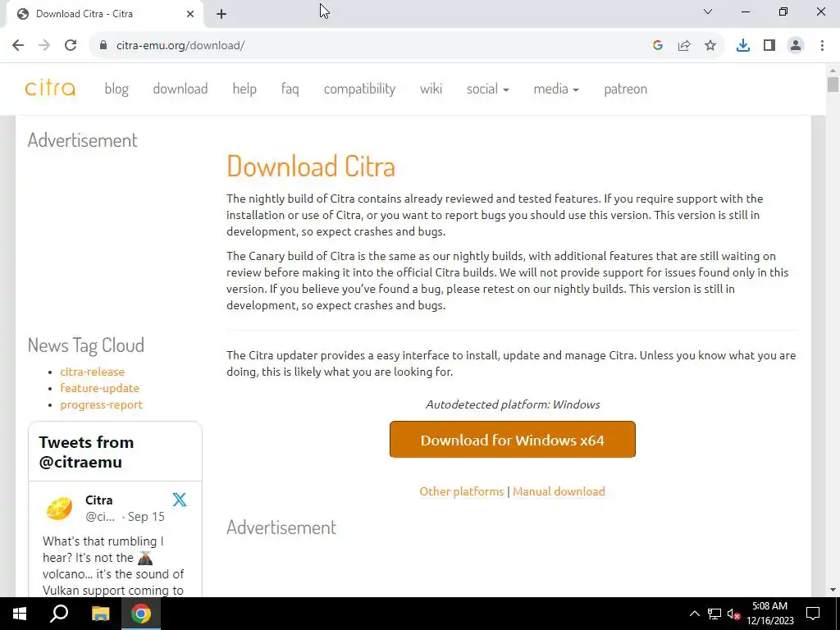The height and width of the screenshot is (630, 840).
Task: Share this page using the share icon
Action: click(684, 46)
